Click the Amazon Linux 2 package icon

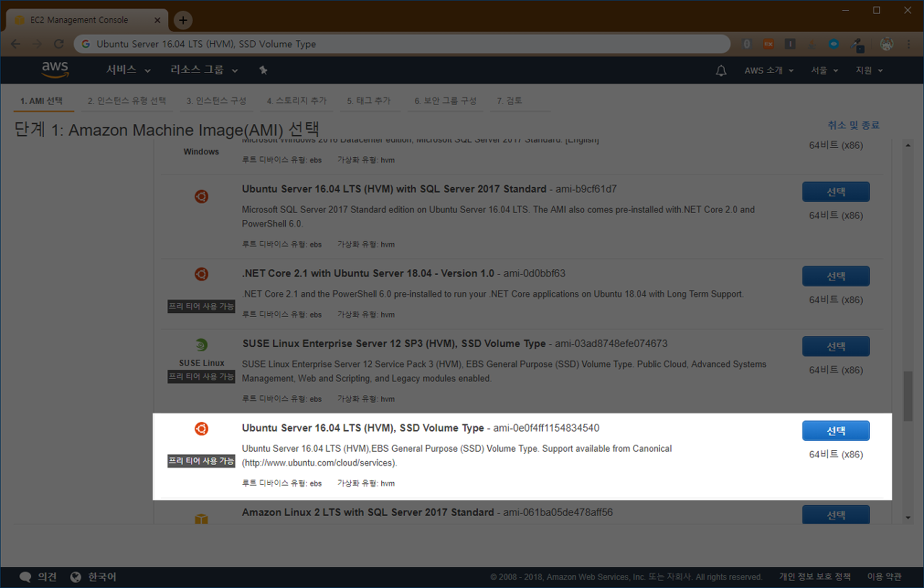(201, 519)
